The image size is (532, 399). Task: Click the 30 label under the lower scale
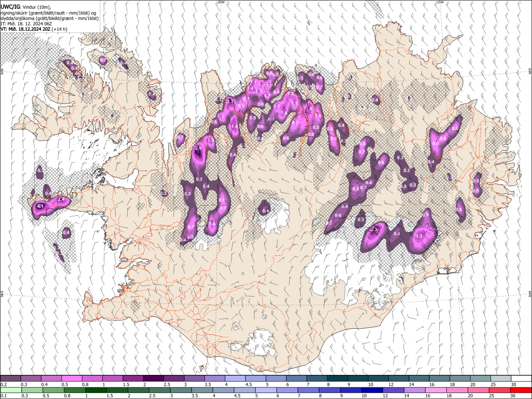[514, 396]
